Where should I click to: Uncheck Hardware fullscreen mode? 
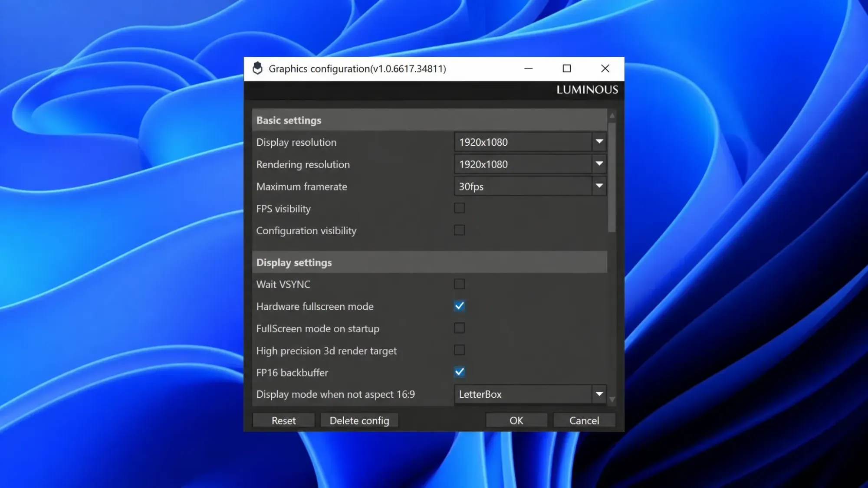[x=459, y=306]
